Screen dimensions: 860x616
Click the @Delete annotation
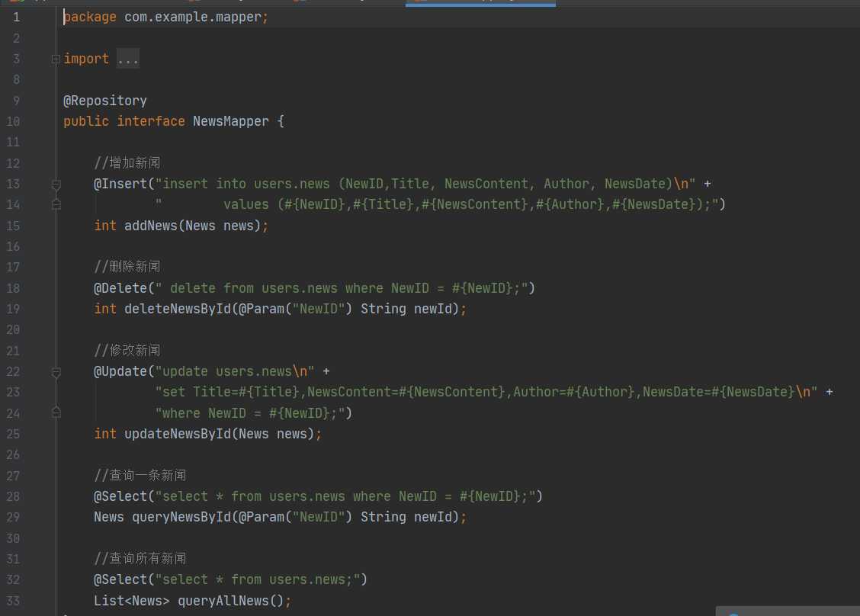click(x=120, y=288)
